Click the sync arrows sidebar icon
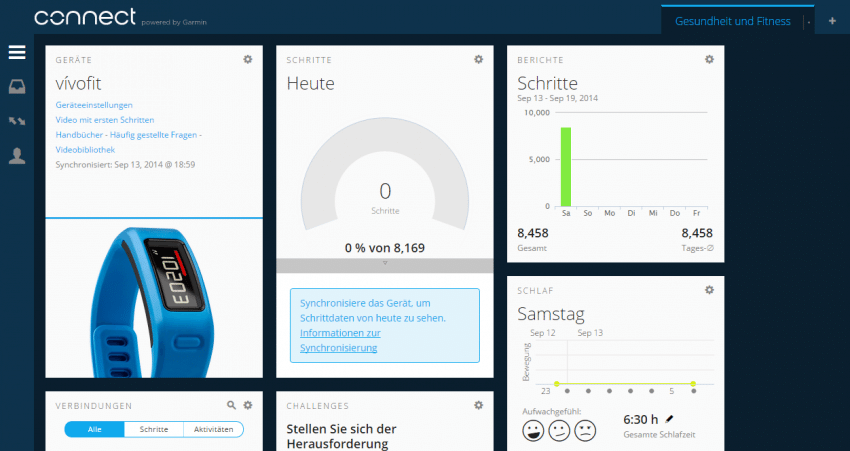The height and width of the screenshot is (451, 850). [x=17, y=121]
